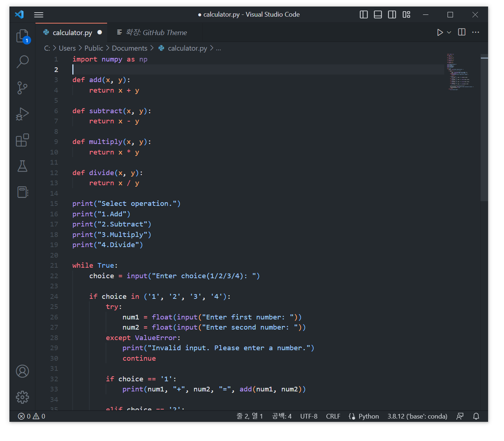Open the Extensions view
This screenshot has height=441, width=504.
22,140
